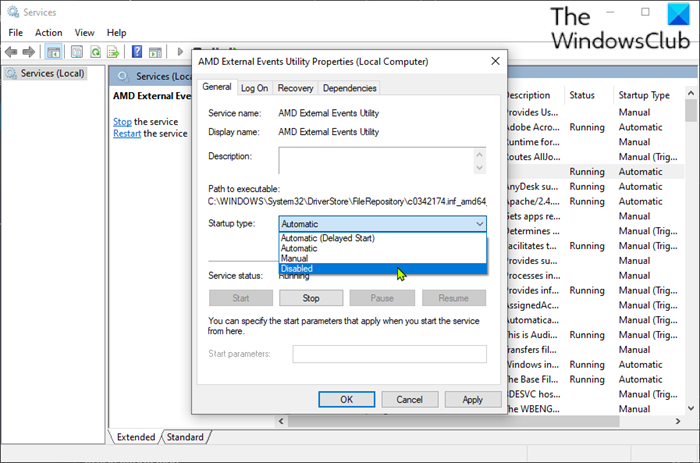Open the Action menu

click(x=49, y=33)
